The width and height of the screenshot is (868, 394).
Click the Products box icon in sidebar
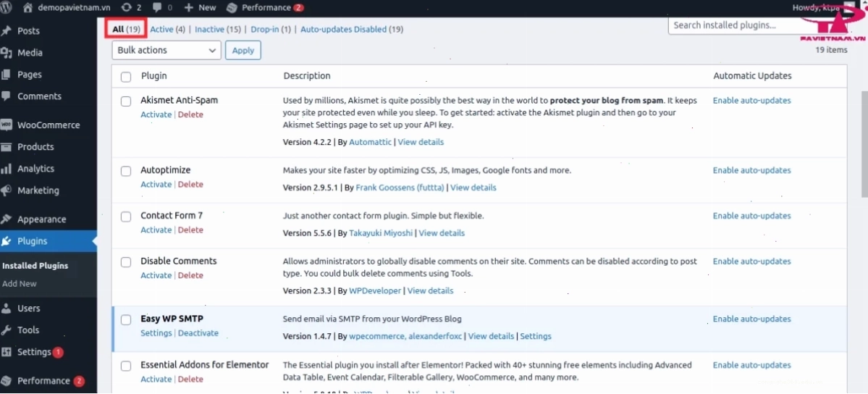pos(7,147)
